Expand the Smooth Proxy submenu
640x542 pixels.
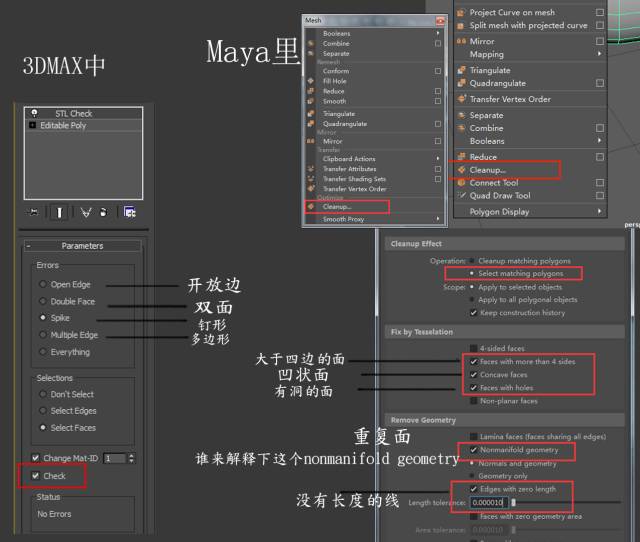coord(438,219)
